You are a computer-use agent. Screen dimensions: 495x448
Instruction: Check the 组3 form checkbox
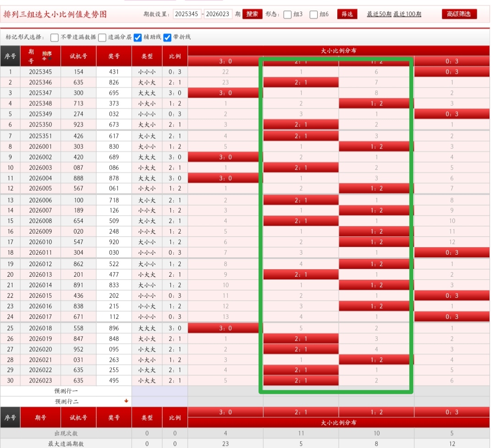click(x=287, y=15)
